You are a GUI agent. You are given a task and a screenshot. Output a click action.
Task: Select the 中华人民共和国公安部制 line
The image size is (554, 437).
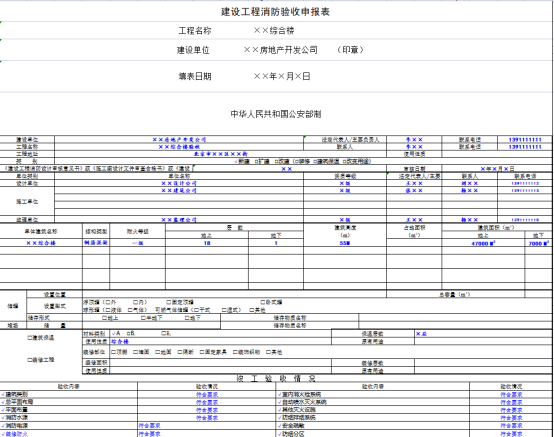(276, 114)
